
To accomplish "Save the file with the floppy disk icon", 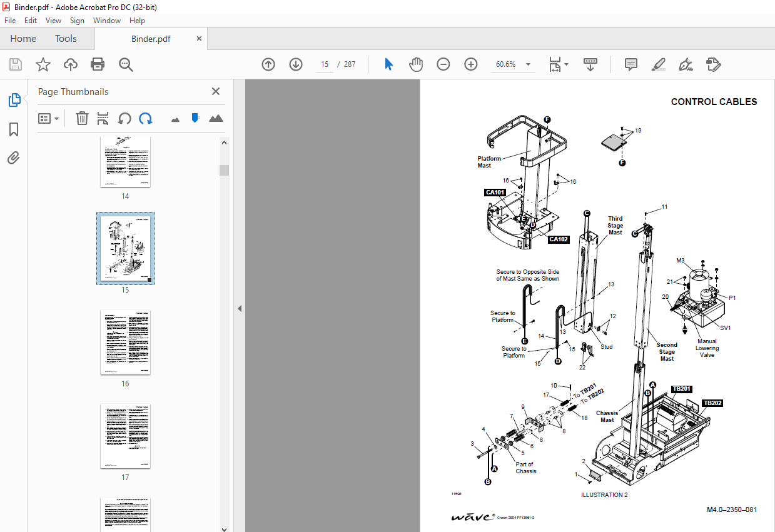I will click(x=16, y=64).
